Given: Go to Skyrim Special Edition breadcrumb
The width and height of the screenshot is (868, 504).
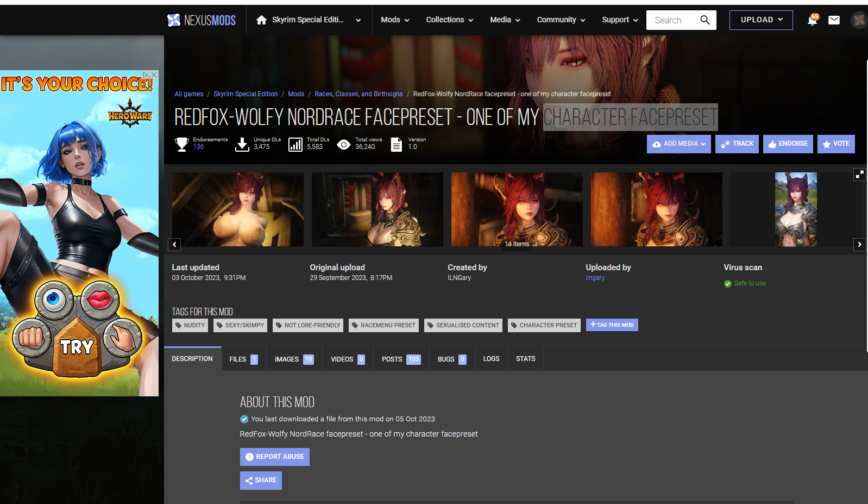Looking at the screenshot, I should [x=246, y=94].
